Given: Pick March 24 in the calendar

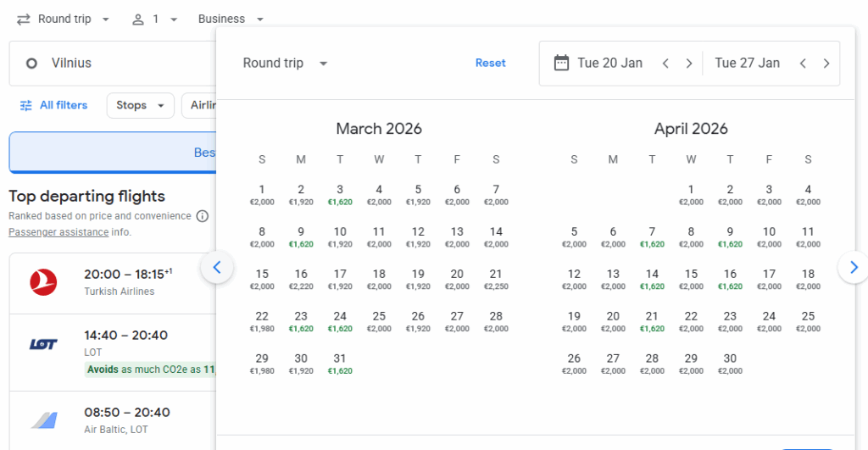Looking at the screenshot, I should 340,321.
